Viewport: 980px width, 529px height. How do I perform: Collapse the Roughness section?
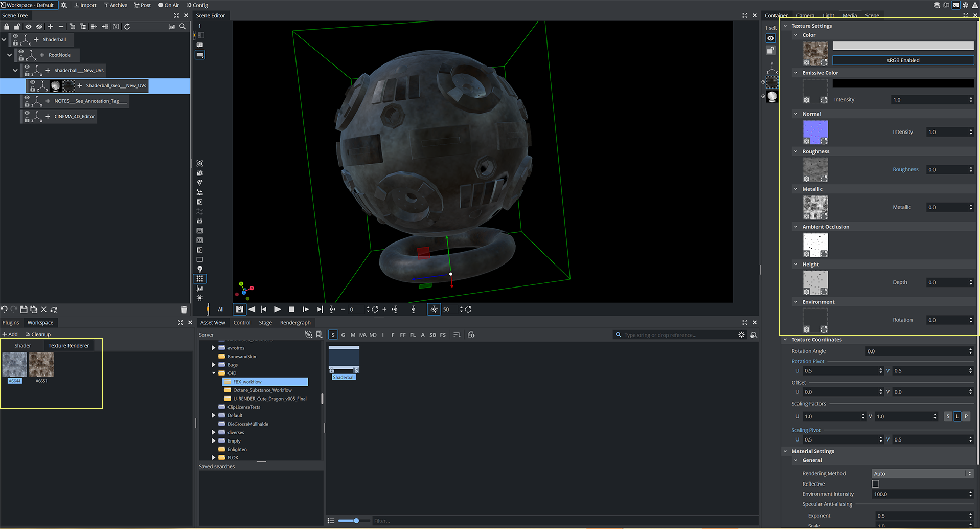(796, 151)
